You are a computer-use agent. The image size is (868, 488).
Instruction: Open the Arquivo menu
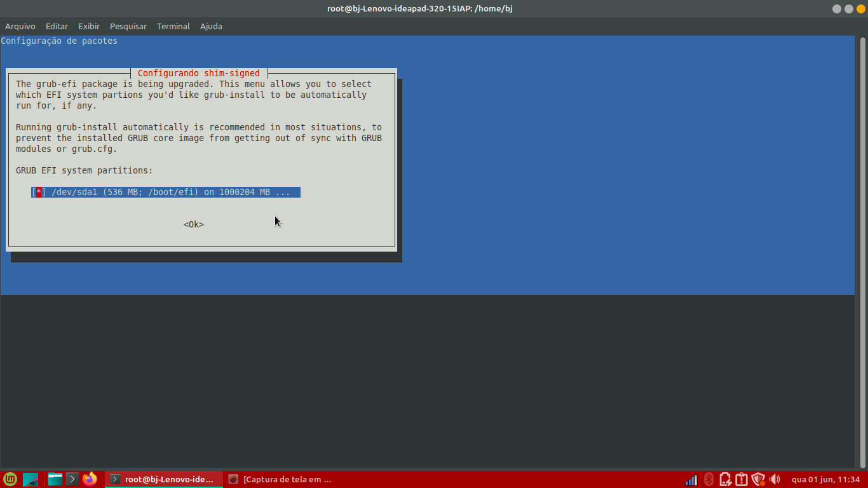click(x=20, y=26)
